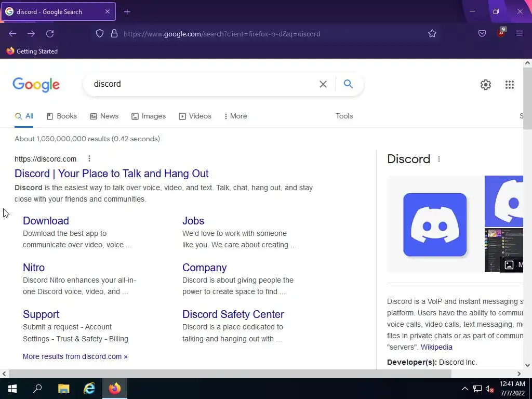View the Discord app screenshot thumbnail
The width and height of the screenshot is (532, 399).
coord(504,250)
